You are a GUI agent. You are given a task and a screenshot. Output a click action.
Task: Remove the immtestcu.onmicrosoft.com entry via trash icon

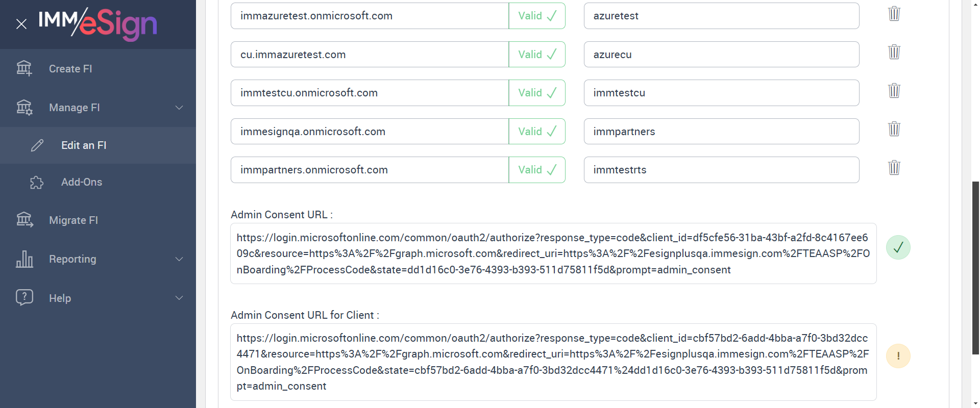894,91
